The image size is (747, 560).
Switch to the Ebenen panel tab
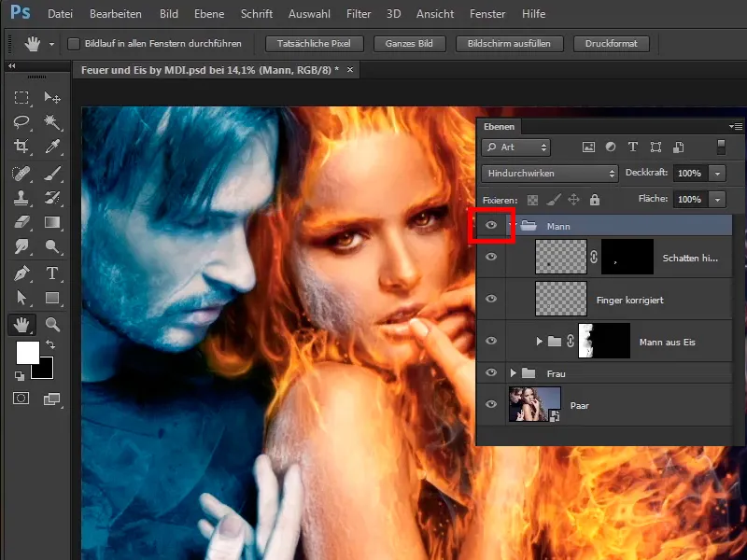(x=499, y=127)
